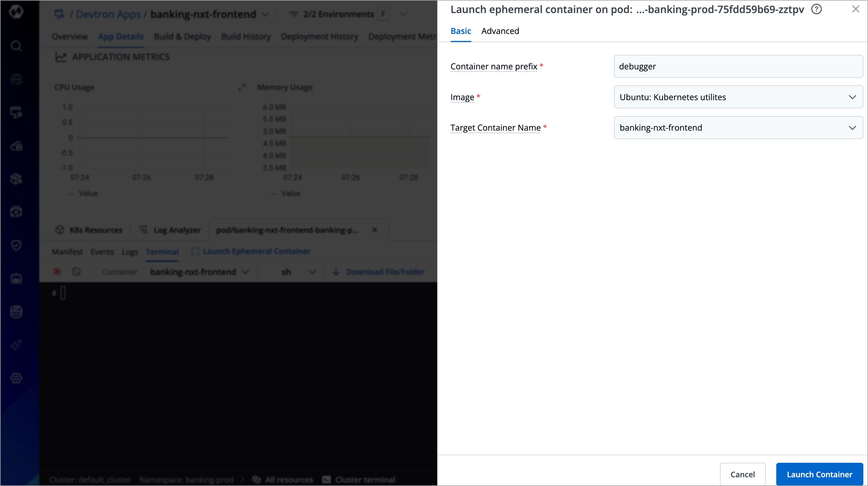The image size is (868, 486).
Task: Click the Devtron logo icon
Action: pos(16,12)
